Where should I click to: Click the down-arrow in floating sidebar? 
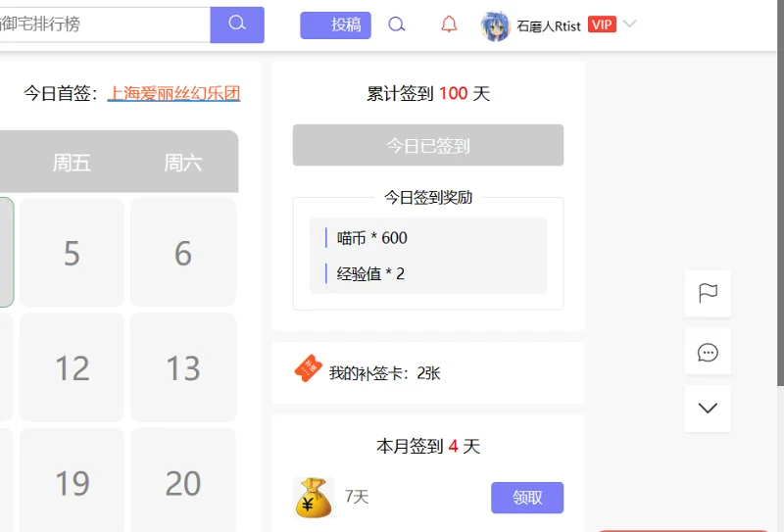[x=708, y=408]
